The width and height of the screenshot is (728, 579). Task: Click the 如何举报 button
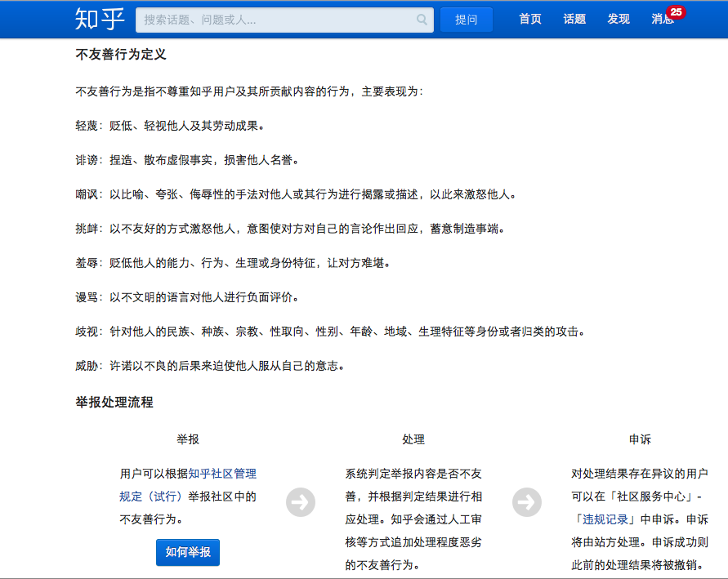(x=188, y=552)
